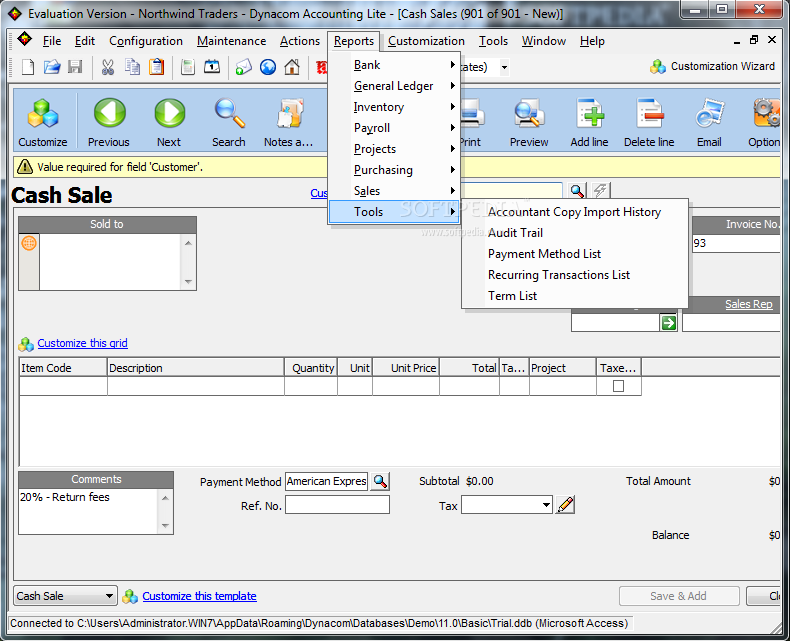Click the Ref. No. input field
The height and width of the screenshot is (641, 790).
(338, 504)
